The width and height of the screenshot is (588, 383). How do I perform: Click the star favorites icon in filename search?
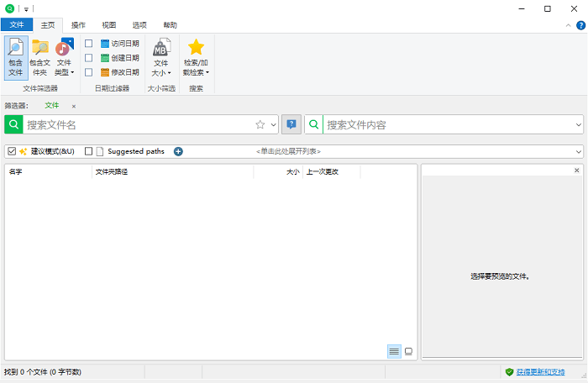click(x=260, y=124)
